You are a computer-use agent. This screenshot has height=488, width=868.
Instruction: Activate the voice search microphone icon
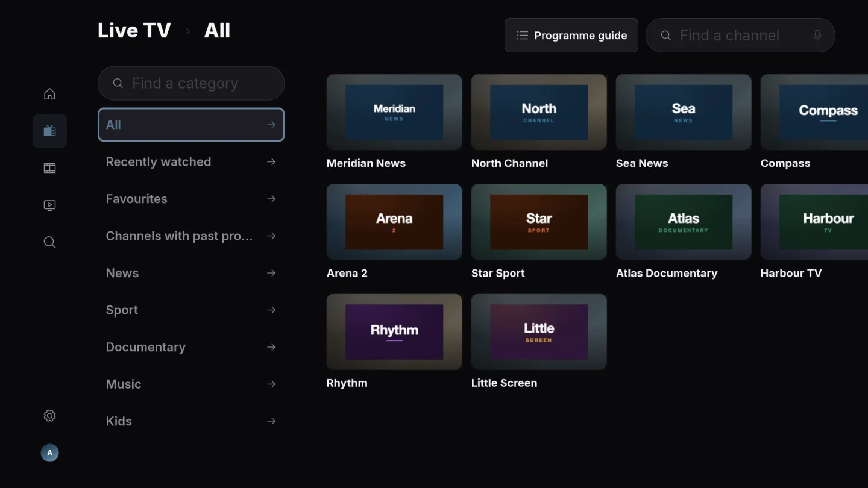coord(817,36)
